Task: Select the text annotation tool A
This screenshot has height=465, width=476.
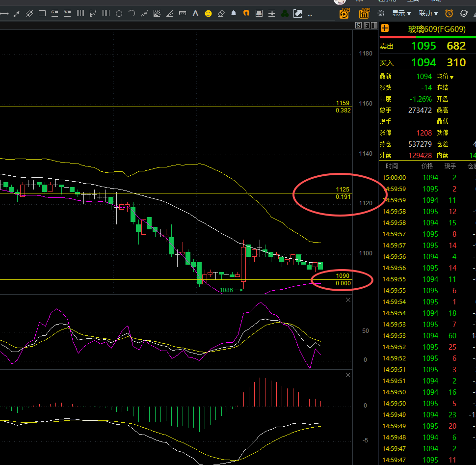Action: pyautogui.click(x=195, y=14)
